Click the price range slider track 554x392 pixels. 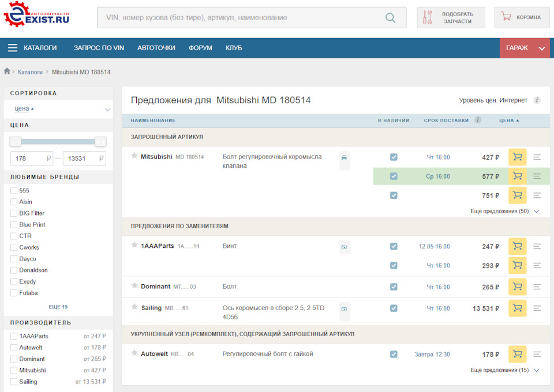pos(58,141)
